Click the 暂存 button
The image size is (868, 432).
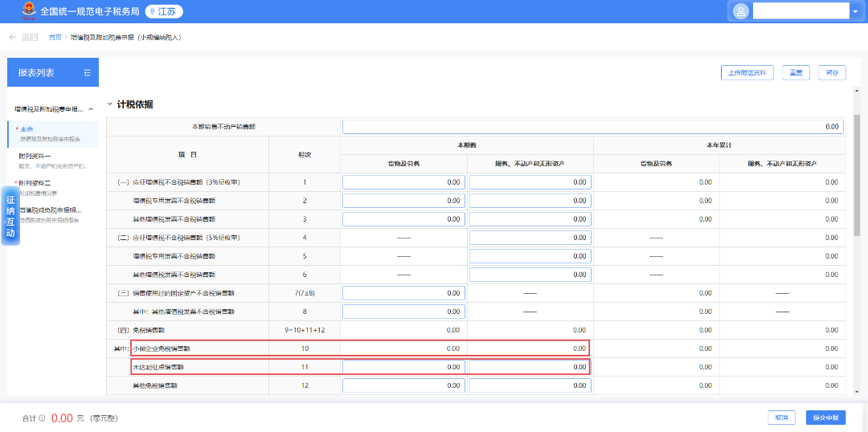pyautogui.click(x=832, y=73)
